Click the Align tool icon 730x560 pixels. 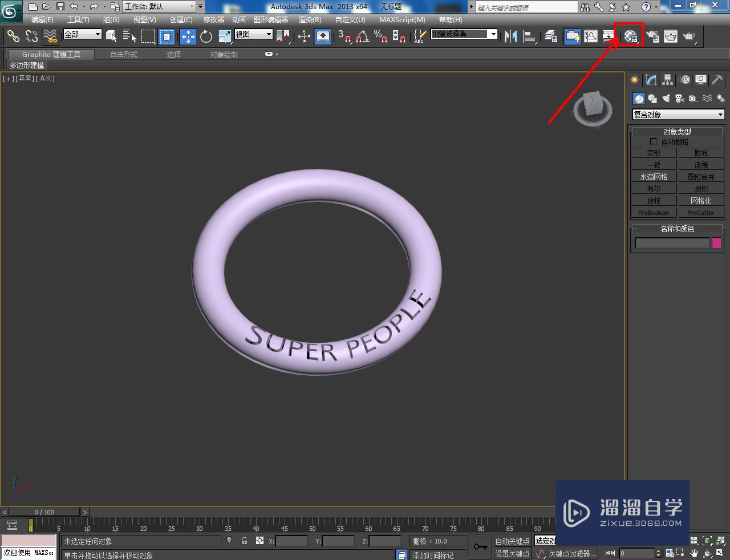point(529,36)
